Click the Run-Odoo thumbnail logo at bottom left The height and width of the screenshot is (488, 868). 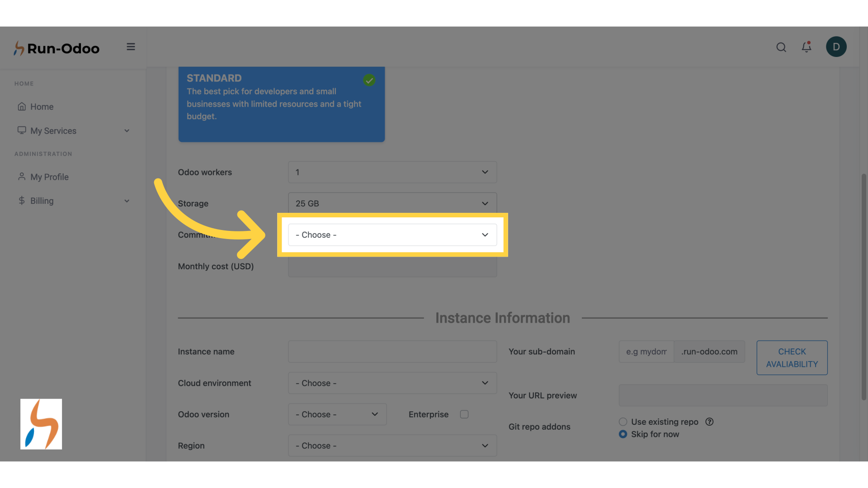tap(41, 424)
